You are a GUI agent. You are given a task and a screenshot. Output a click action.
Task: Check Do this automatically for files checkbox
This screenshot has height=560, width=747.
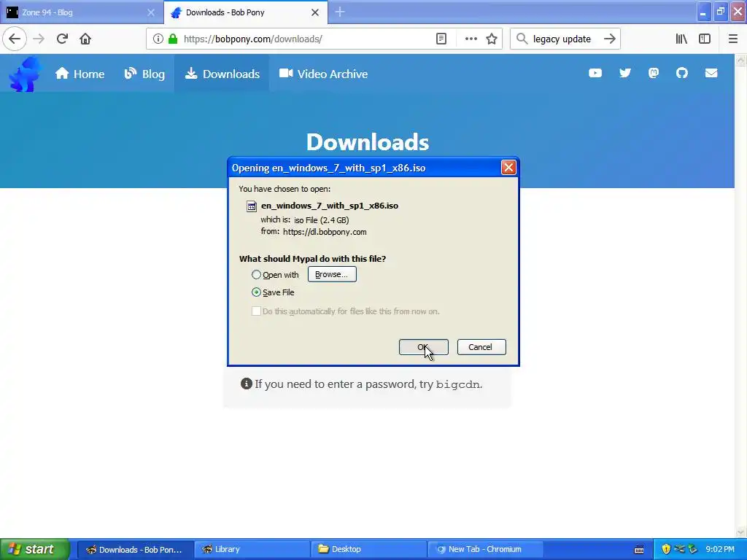[x=256, y=311]
